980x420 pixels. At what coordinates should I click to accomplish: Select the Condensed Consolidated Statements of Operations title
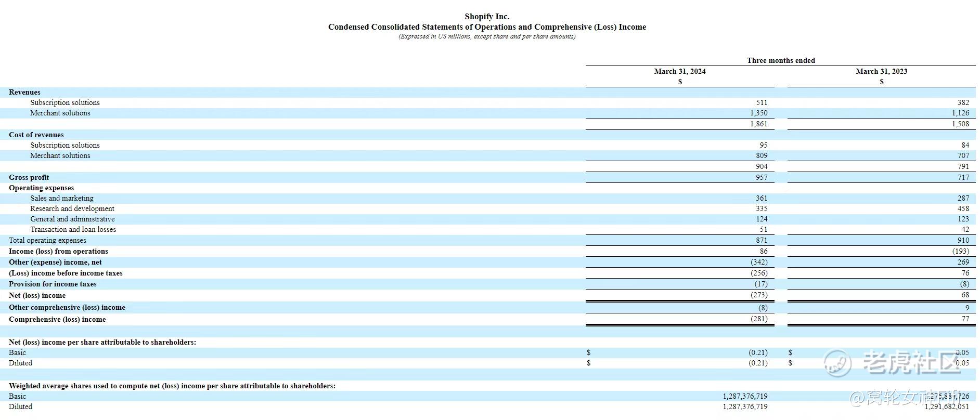tap(487, 27)
